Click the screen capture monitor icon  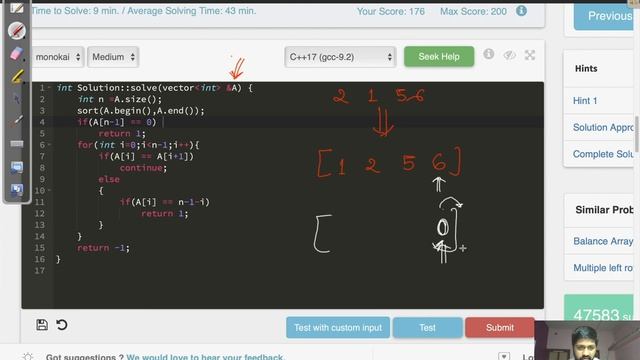point(17,167)
